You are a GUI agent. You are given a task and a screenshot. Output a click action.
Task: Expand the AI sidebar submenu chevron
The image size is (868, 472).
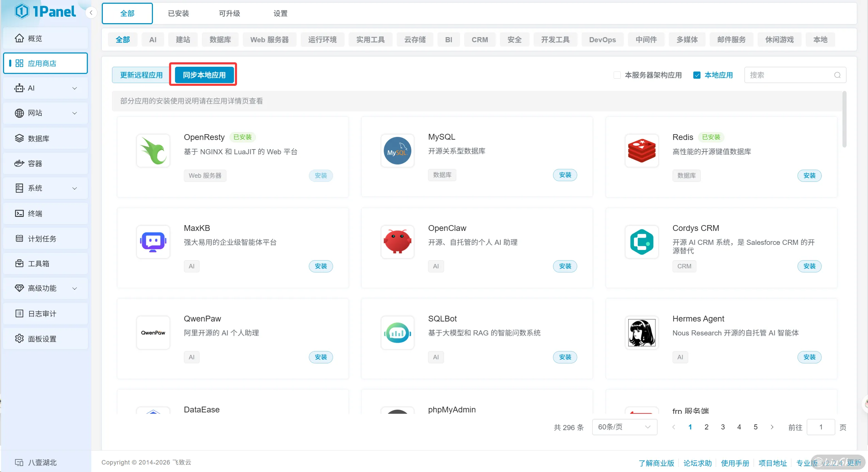tap(75, 88)
